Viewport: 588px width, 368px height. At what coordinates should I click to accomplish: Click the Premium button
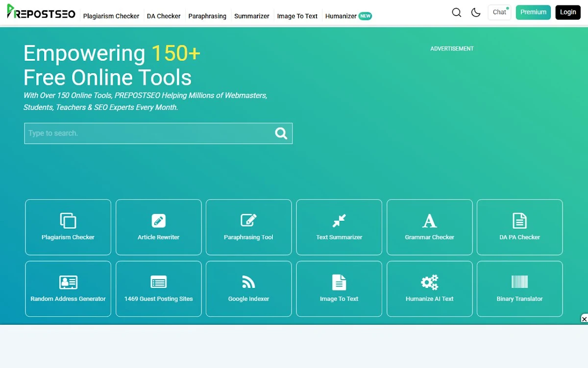[533, 12]
